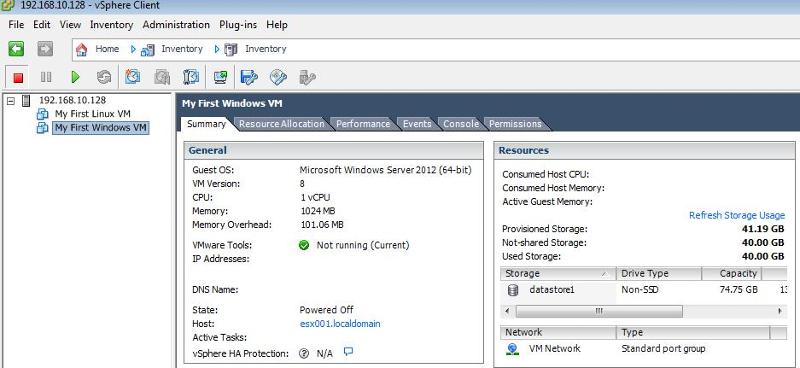Open speech bubble icon next to N/A

click(x=348, y=352)
